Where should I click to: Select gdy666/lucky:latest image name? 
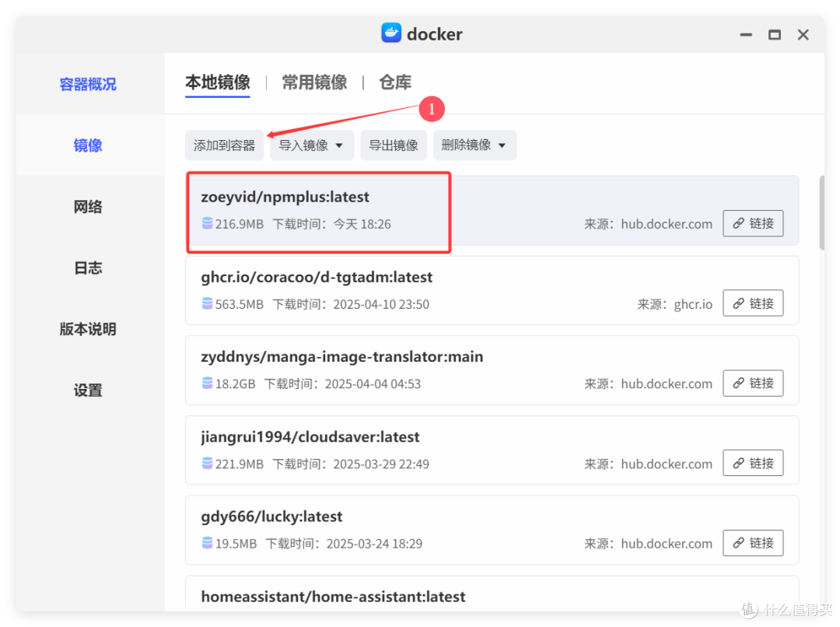pos(271,517)
